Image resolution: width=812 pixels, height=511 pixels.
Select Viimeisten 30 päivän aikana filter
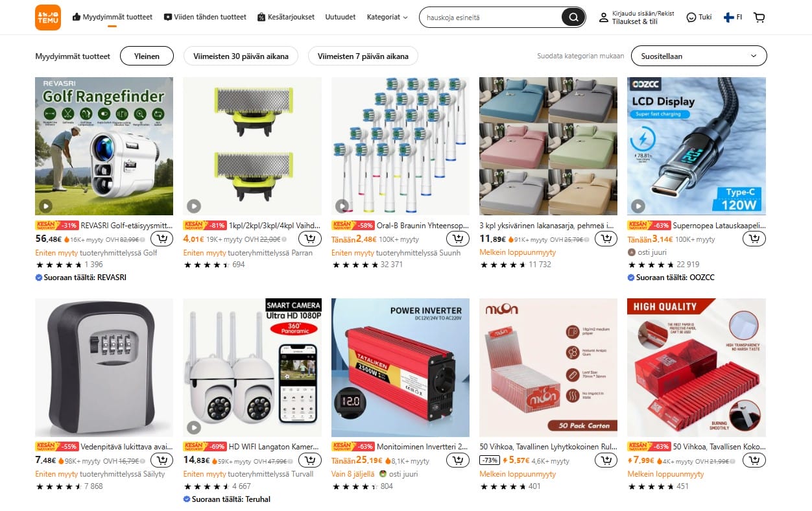tap(241, 56)
